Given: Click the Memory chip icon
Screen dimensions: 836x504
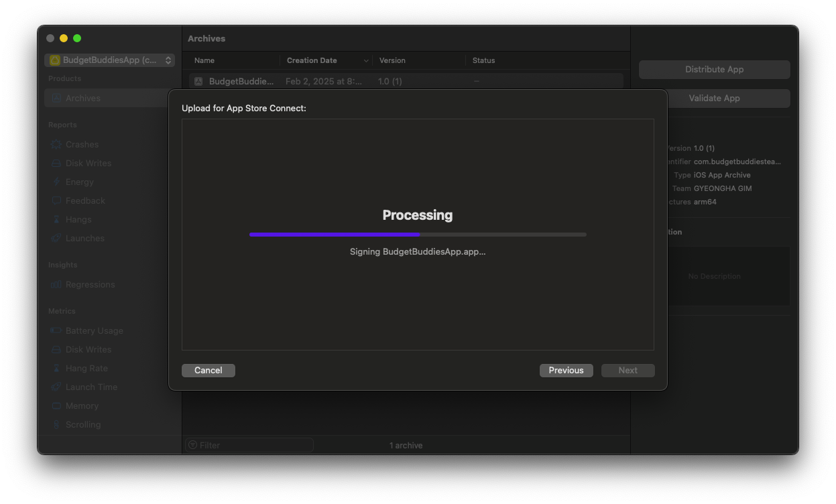Looking at the screenshot, I should pyautogui.click(x=56, y=405).
